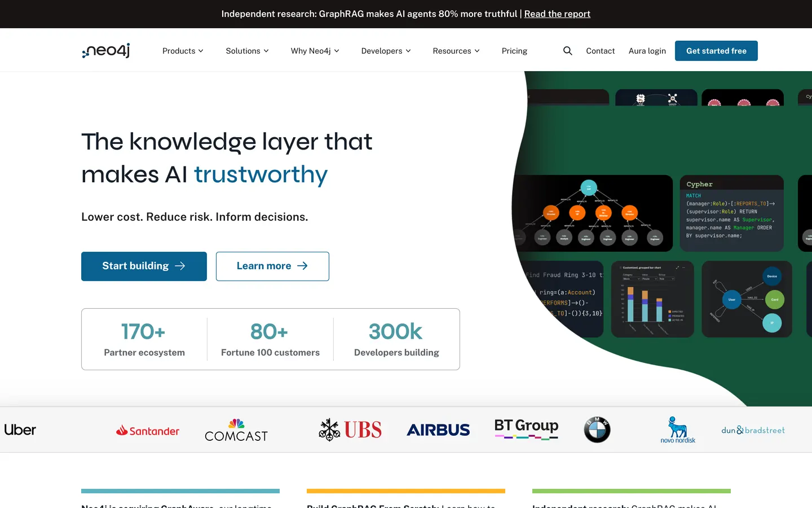Open the Contact page
Image resolution: width=812 pixels, height=508 pixels.
point(601,51)
